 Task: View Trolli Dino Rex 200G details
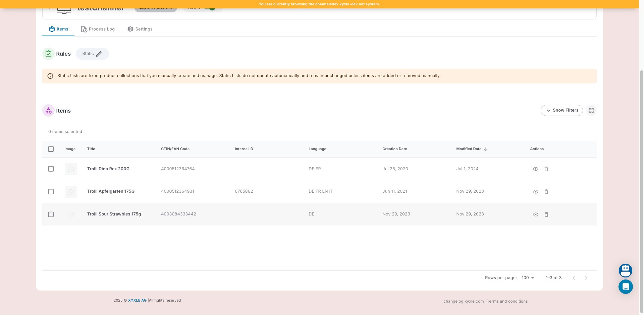tap(535, 169)
